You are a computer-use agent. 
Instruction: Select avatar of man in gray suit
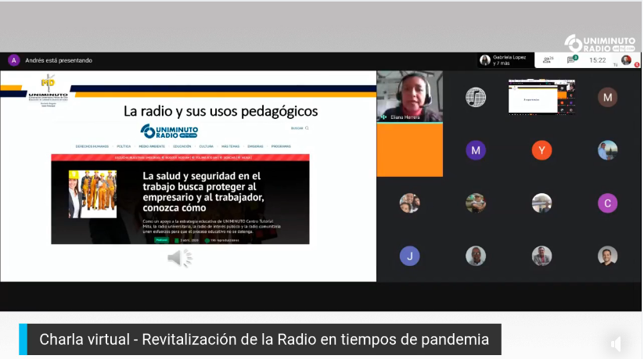pos(541,257)
